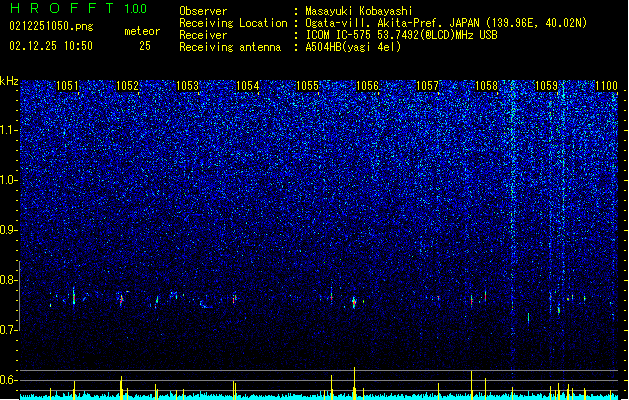The height and width of the screenshot is (400, 629).
Task: Click the meteor count value 25
Action: 145,46
